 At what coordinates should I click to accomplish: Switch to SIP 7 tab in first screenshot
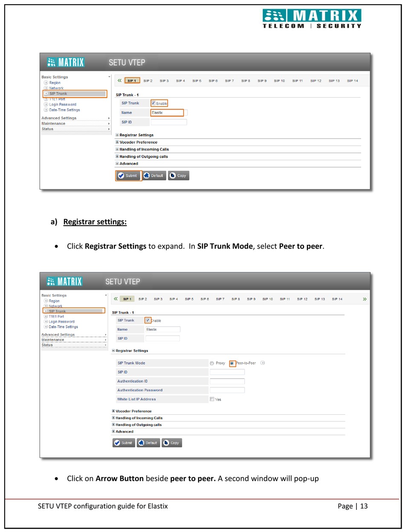coord(229,81)
